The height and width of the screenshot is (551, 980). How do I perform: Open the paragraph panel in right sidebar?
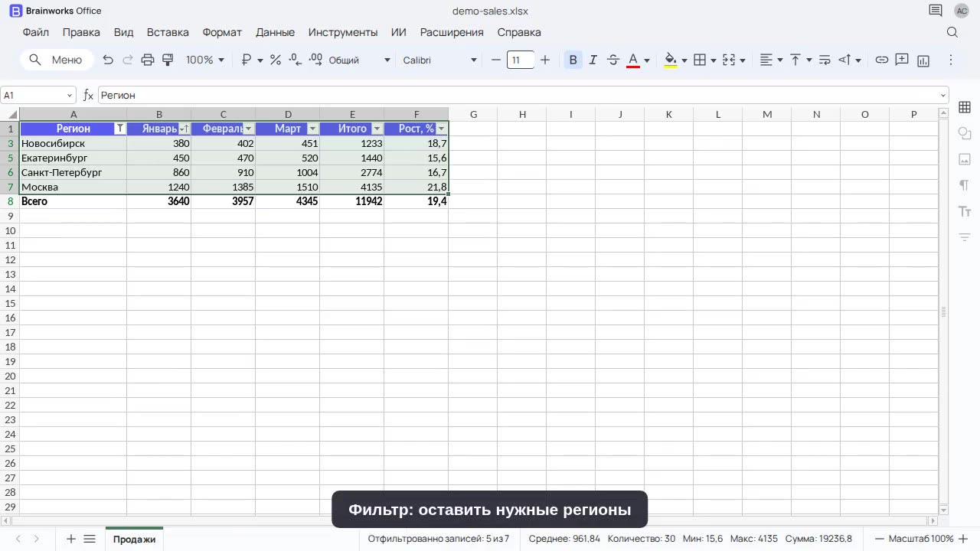click(x=965, y=185)
